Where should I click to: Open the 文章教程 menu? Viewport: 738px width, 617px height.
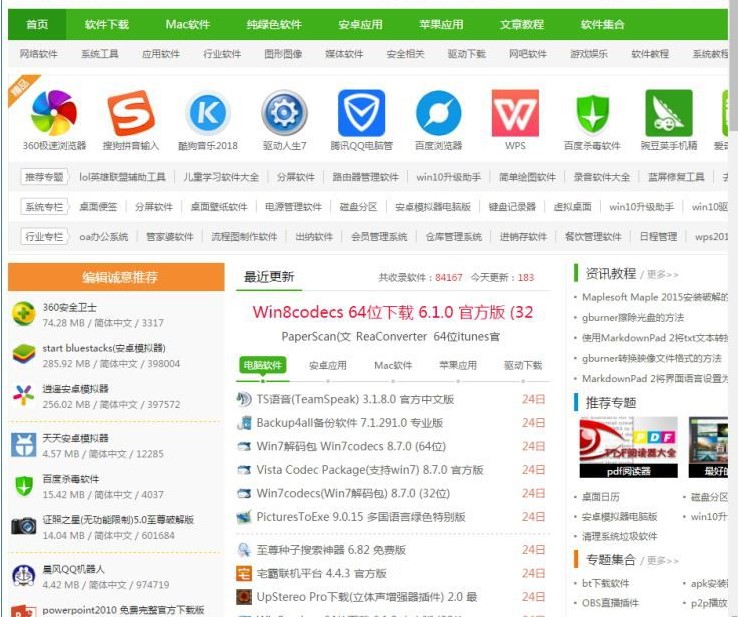coord(522,24)
